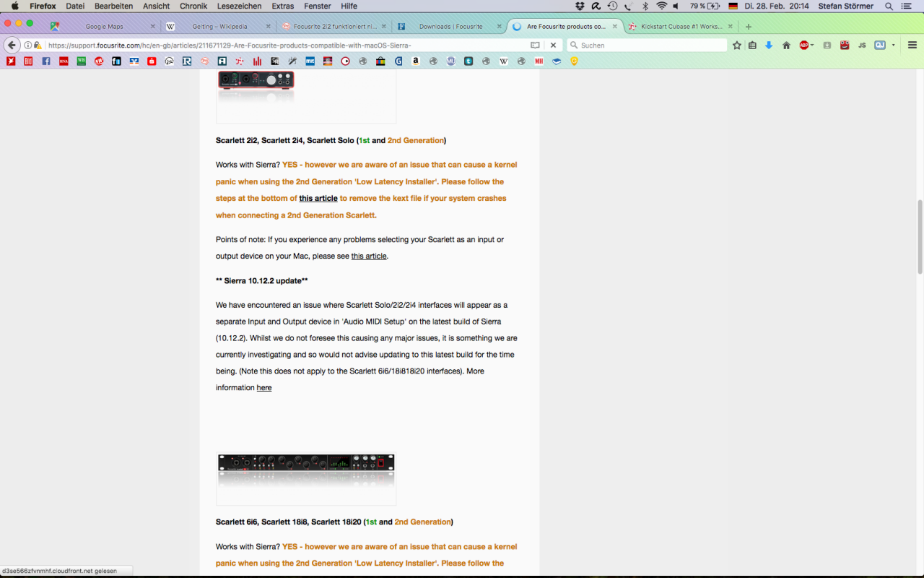Click '1st' link in Scarlett 6i6 heading
Image resolution: width=924 pixels, height=578 pixels.
click(371, 522)
